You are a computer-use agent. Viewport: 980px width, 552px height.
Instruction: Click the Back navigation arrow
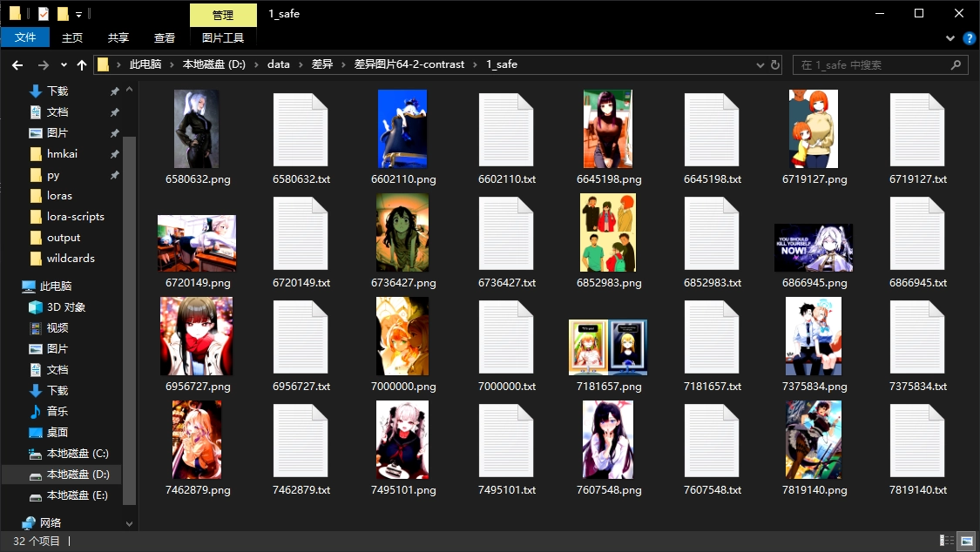pos(17,65)
